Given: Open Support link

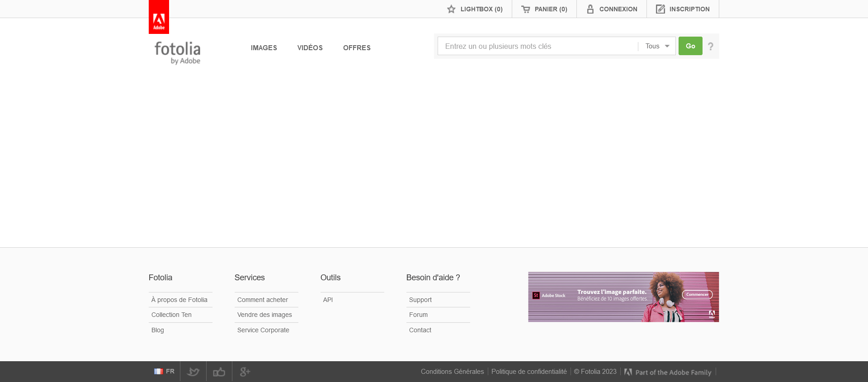Looking at the screenshot, I should (x=420, y=300).
